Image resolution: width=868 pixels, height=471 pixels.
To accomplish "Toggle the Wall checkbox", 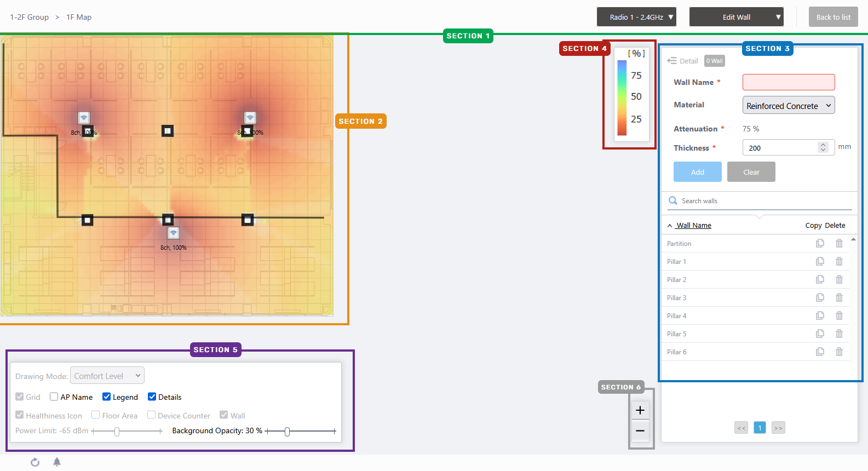I will click(x=224, y=415).
